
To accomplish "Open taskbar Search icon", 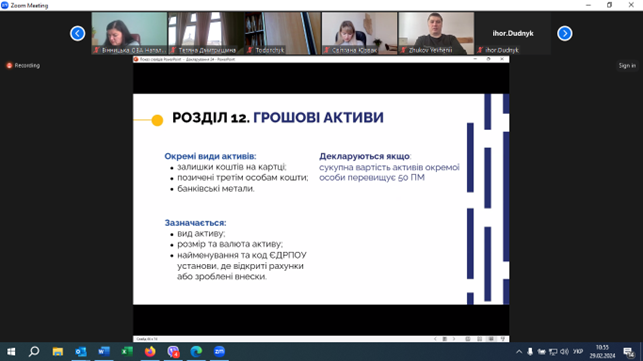I will click(34, 352).
